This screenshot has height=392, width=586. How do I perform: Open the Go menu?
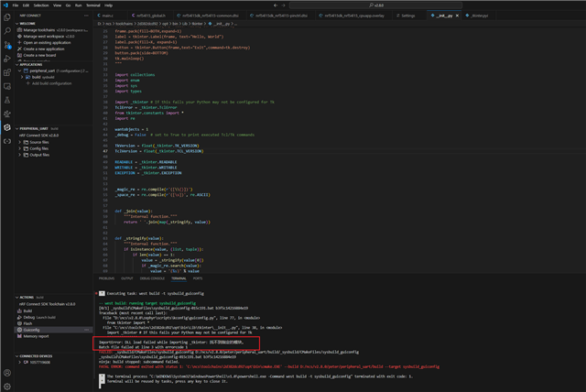[68, 5]
